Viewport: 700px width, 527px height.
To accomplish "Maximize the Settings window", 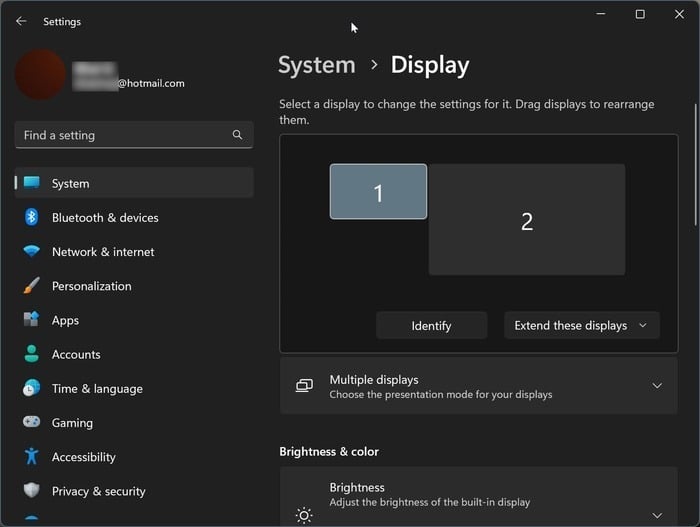I will point(640,14).
